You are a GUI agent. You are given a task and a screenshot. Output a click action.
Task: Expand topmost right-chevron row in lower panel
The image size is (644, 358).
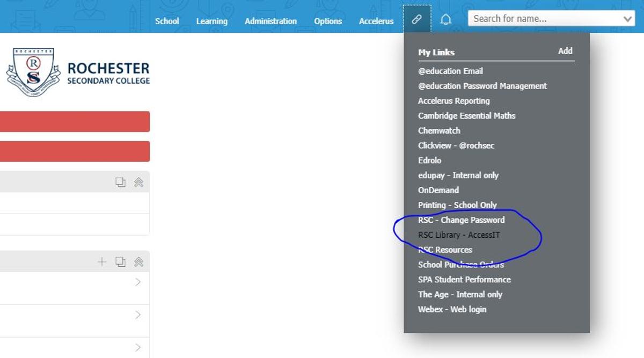pos(138,282)
